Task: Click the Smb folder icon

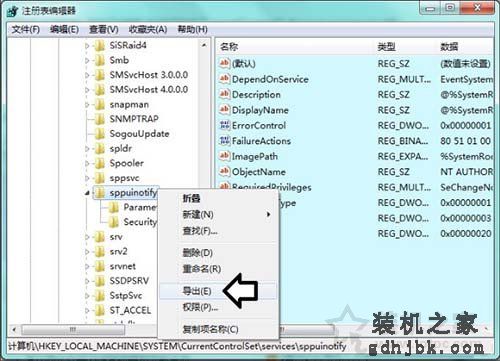Action: pos(100,60)
